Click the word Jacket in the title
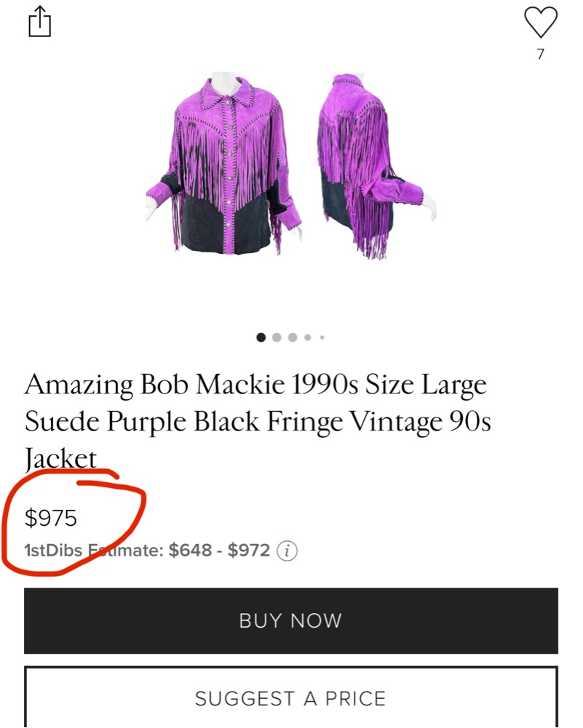 point(60,458)
